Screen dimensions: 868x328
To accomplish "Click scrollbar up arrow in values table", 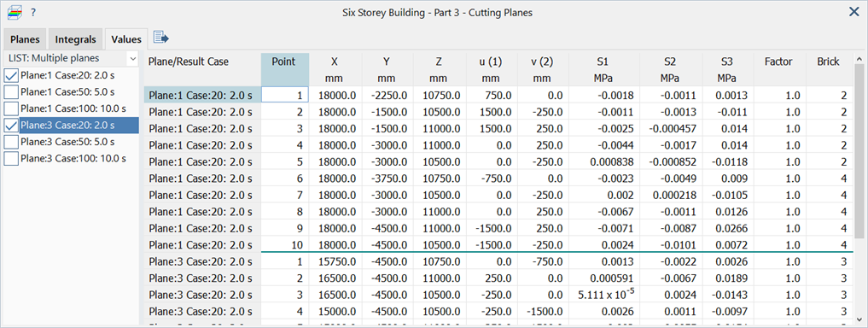I will (x=859, y=59).
